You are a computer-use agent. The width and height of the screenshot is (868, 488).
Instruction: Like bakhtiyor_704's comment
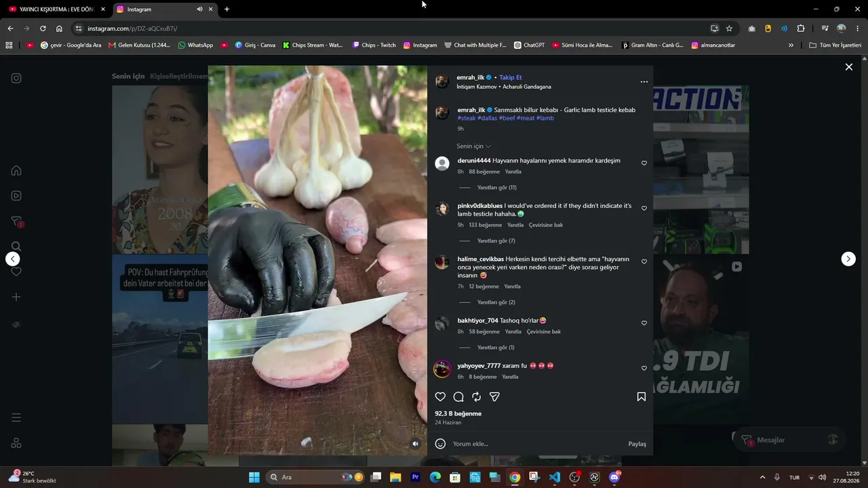[644, 323]
